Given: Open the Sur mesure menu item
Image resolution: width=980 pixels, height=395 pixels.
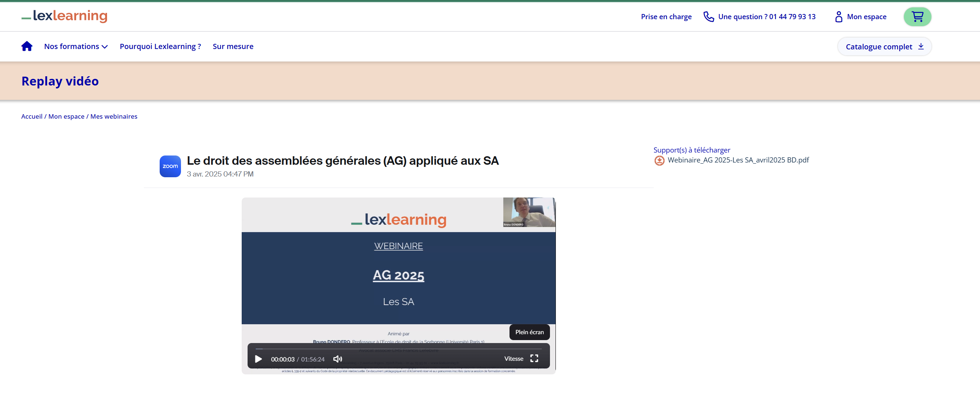Looking at the screenshot, I should click(233, 46).
